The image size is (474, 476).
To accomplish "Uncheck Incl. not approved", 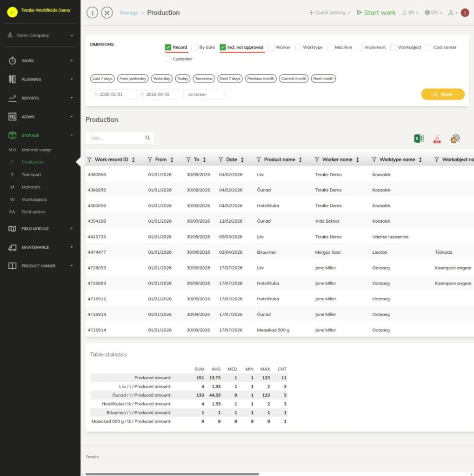I will [223, 47].
